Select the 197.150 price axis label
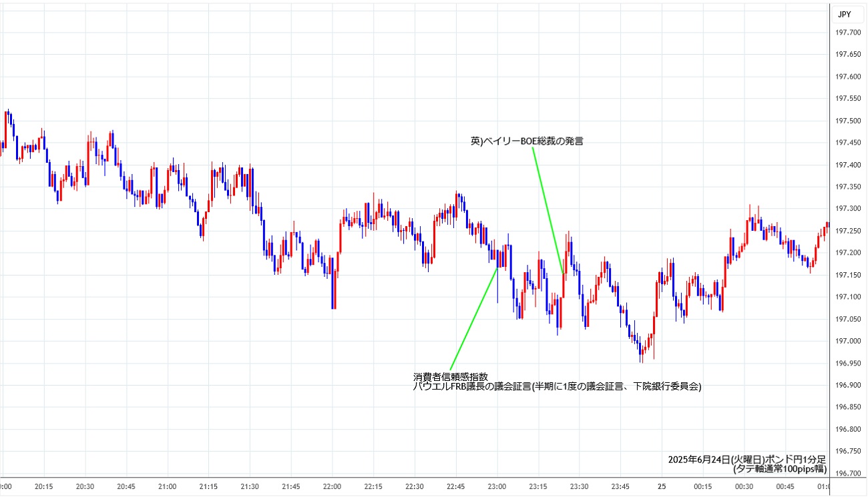The width and height of the screenshot is (868, 497). (848, 275)
